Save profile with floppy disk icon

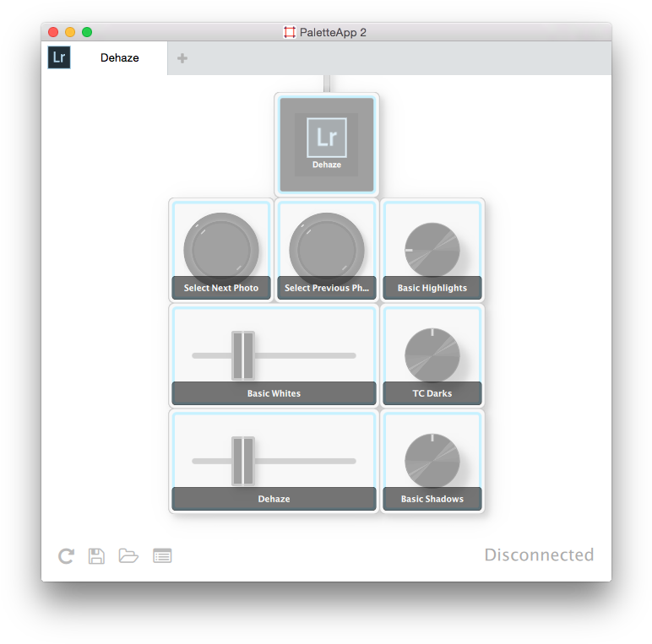(x=96, y=556)
